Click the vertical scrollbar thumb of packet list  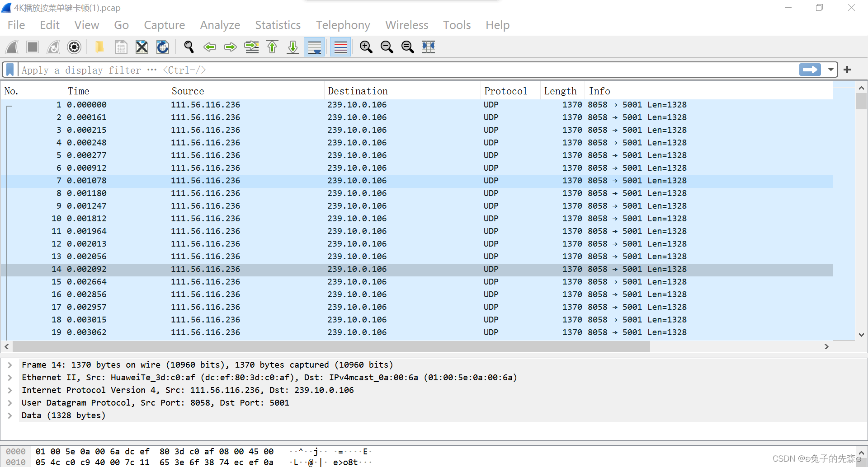click(861, 101)
